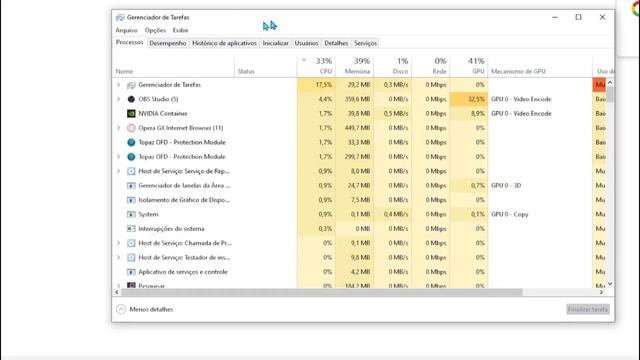Image resolution: width=640 pixels, height=360 pixels.
Task: Expand Host de Serviço: Serviço de Rep row
Action: pyautogui.click(x=118, y=171)
